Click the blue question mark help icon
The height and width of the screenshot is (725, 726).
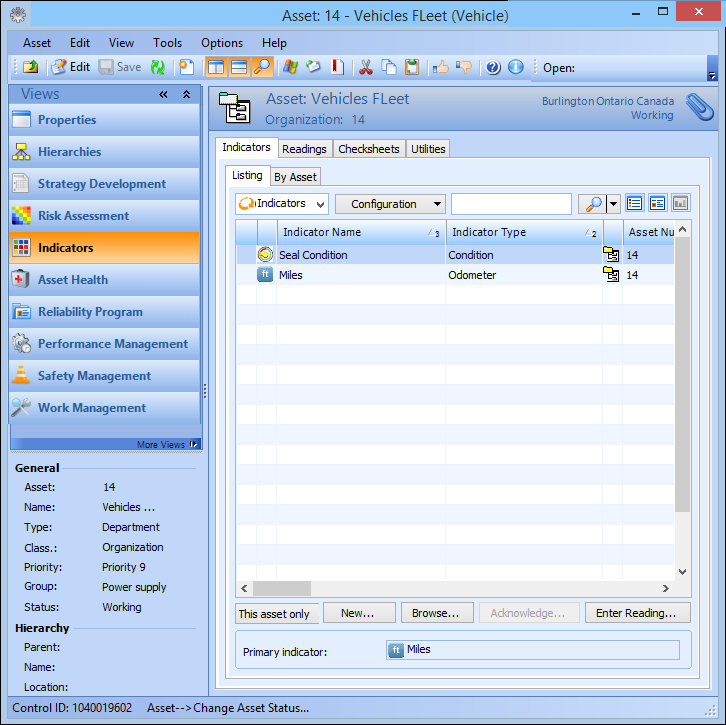493,67
